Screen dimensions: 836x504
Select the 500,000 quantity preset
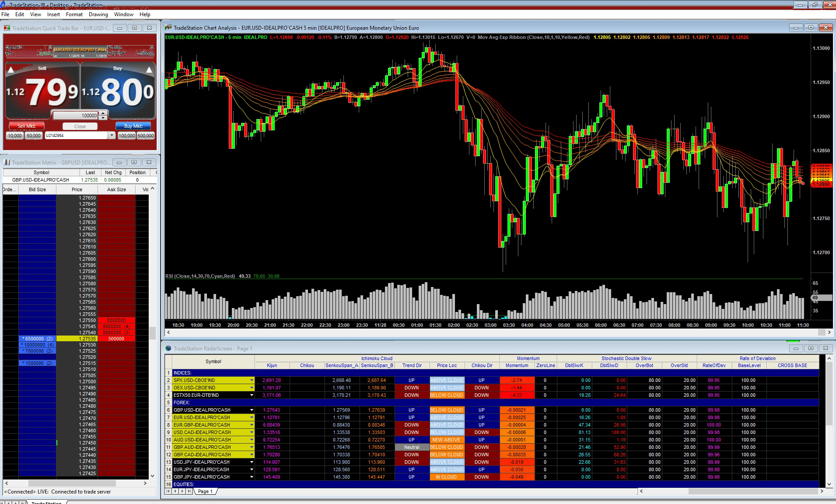pyautogui.click(x=146, y=136)
